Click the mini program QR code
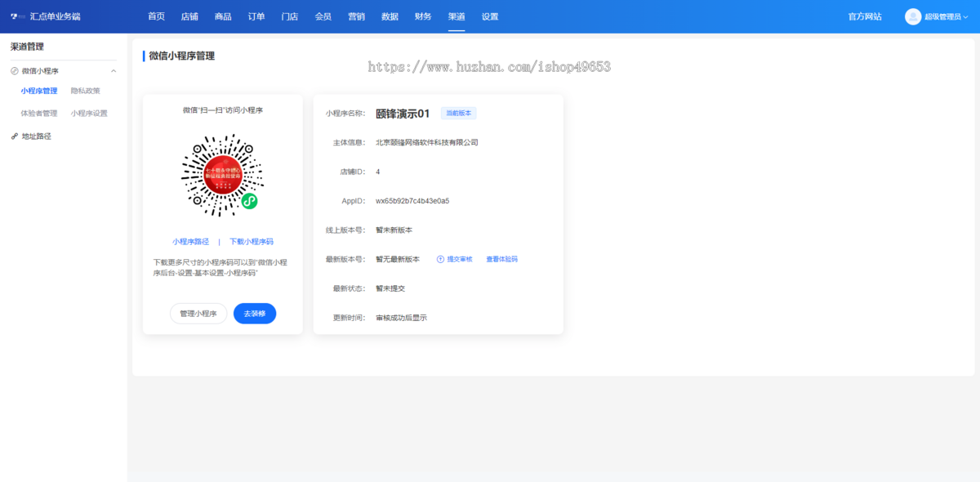The height and width of the screenshot is (482, 980). pos(222,175)
